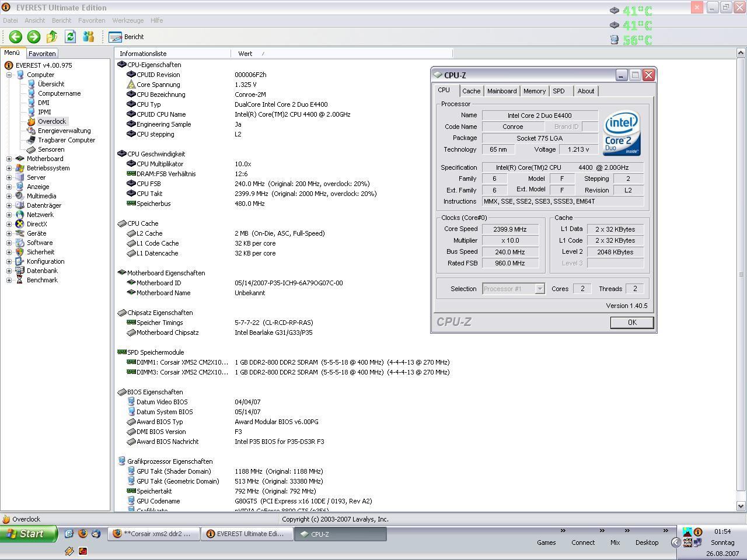The image size is (747, 560).
Task: Launch Firefox from the quick launch
Action: (x=82, y=534)
